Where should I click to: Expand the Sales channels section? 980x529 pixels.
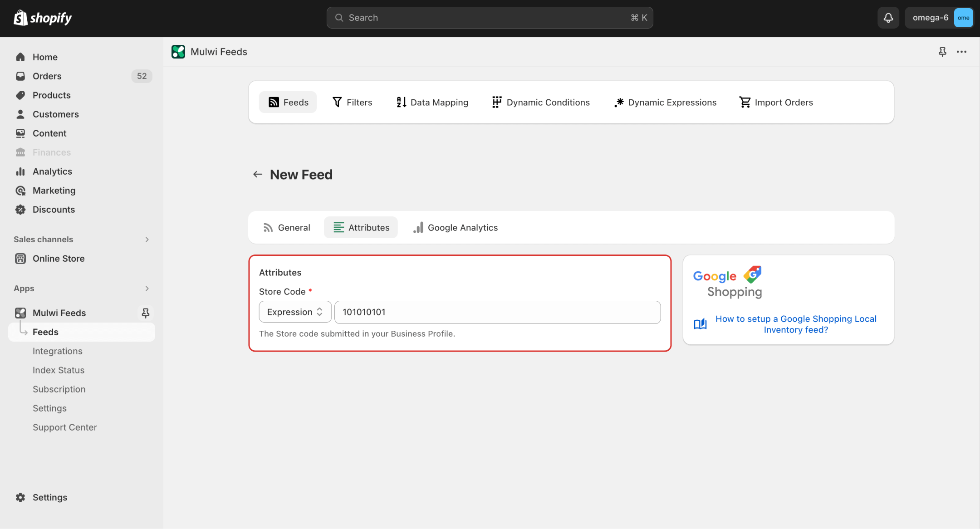147,240
